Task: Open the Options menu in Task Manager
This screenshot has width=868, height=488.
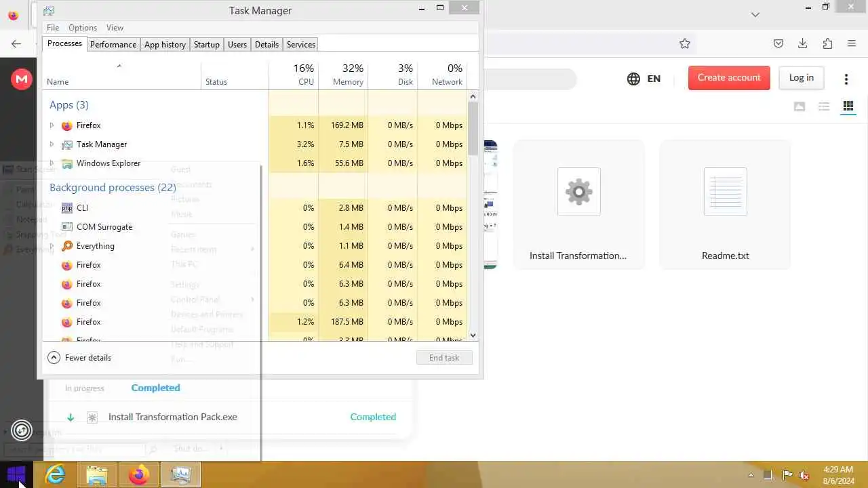Action: click(83, 28)
